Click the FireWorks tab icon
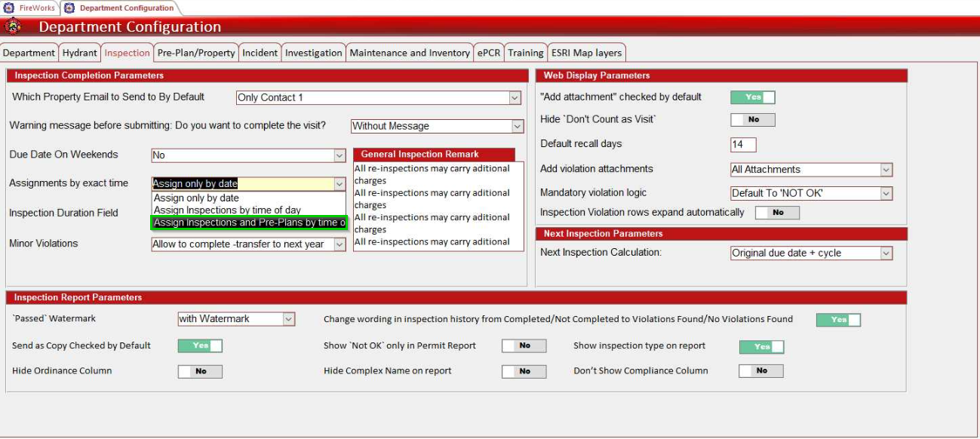The image size is (980, 439). click(9, 8)
